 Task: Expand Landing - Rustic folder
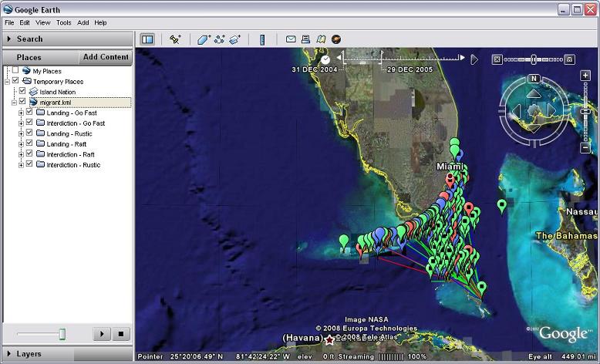(21, 133)
